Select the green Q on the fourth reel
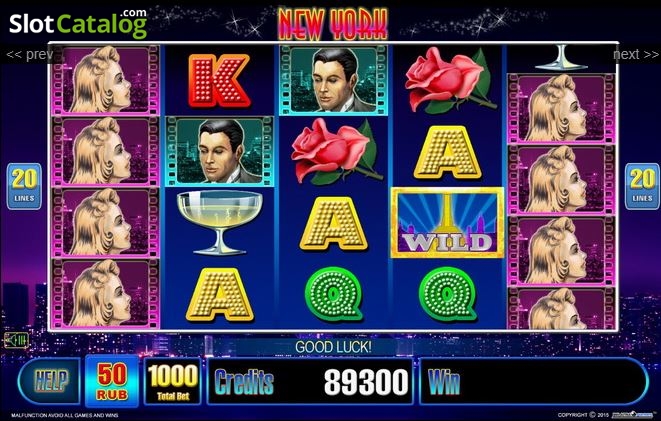This screenshot has height=421, width=661. tap(447, 294)
